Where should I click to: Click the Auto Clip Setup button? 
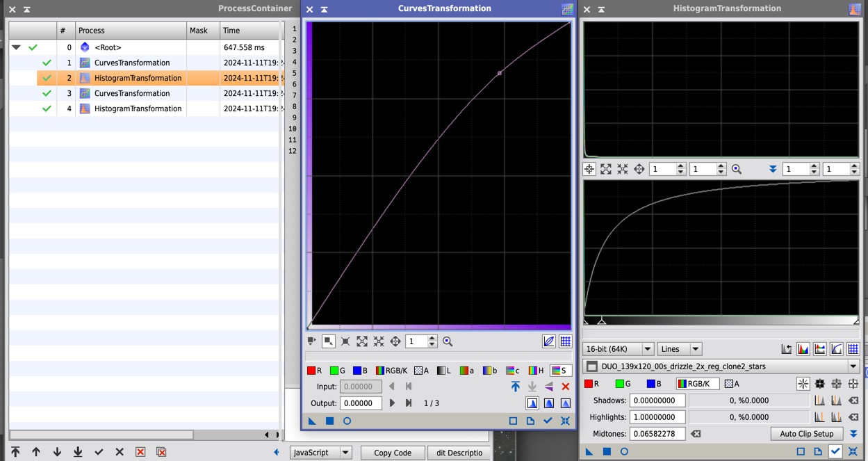806,434
